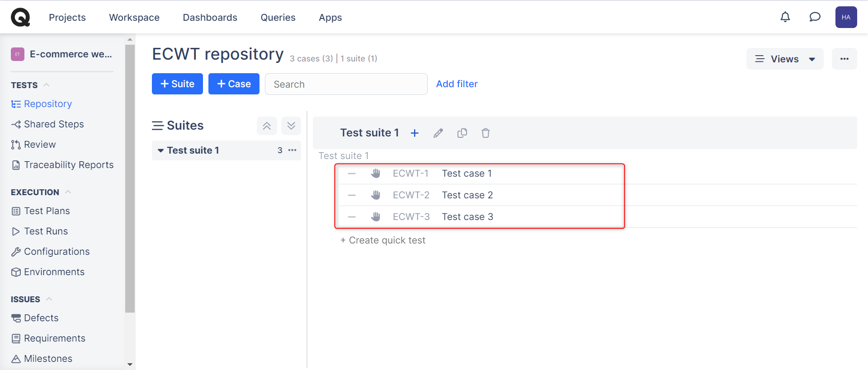The width and height of the screenshot is (868, 370).
Task: Click the Add filter link
Action: tap(457, 84)
